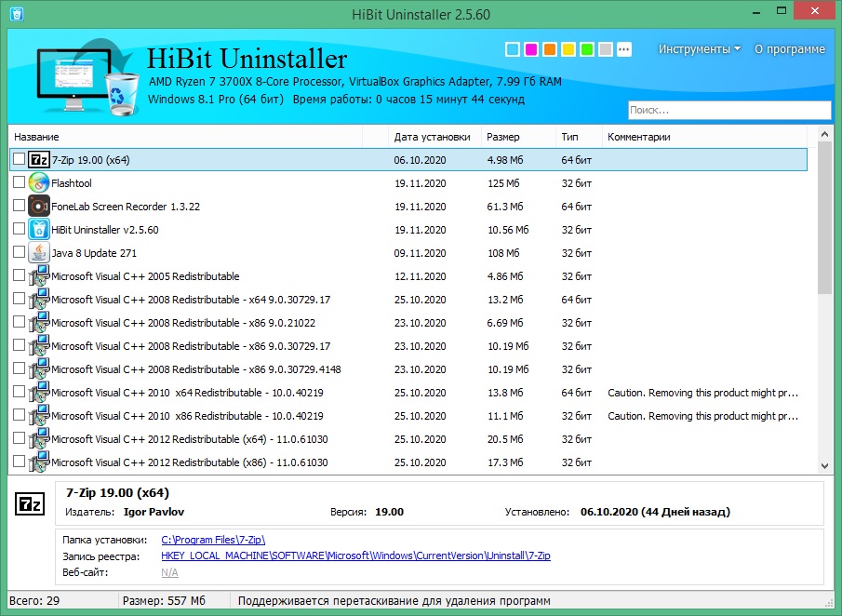This screenshot has width=842, height=616.
Task: Tick the Flashtool checkbox
Action: pyautogui.click(x=17, y=182)
